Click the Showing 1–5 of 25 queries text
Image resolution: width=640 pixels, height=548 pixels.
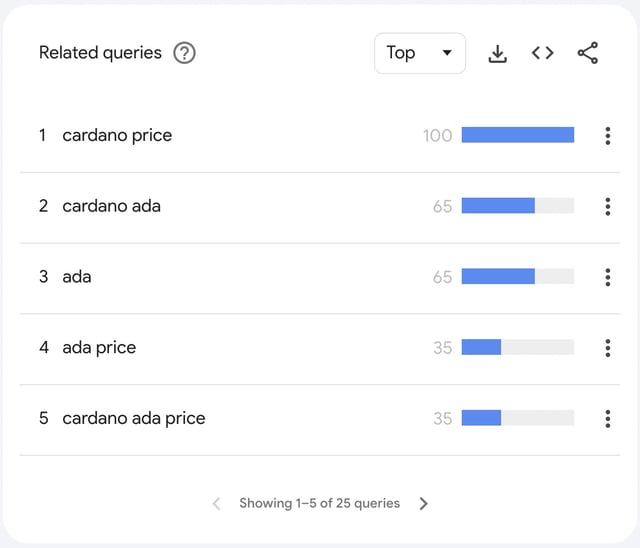pyautogui.click(x=320, y=503)
